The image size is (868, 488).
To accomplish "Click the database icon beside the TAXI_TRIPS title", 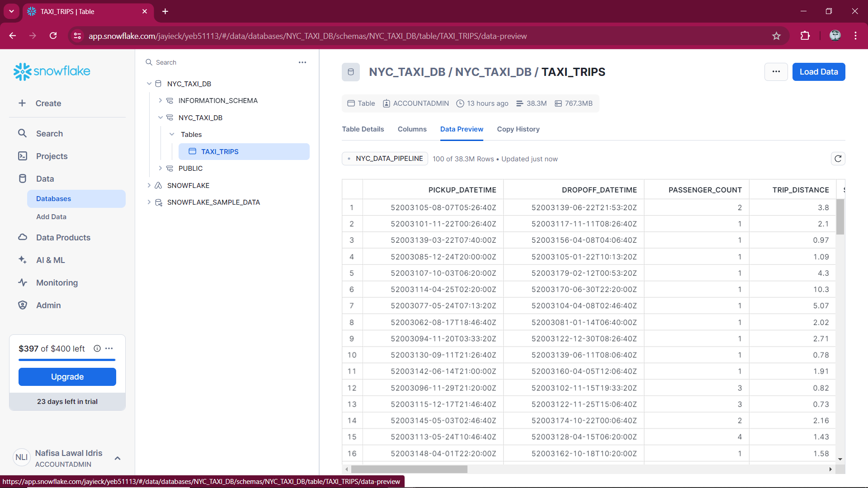I will [351, 72].
